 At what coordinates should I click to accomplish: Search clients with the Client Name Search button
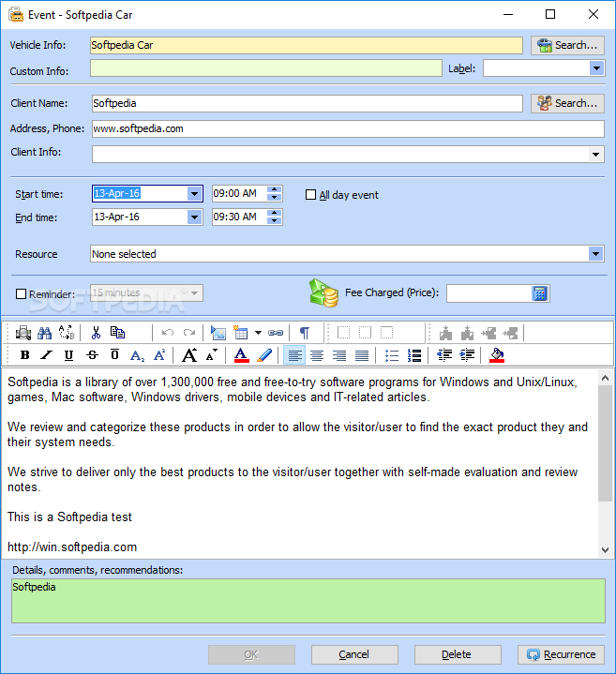tap(567, 103)
